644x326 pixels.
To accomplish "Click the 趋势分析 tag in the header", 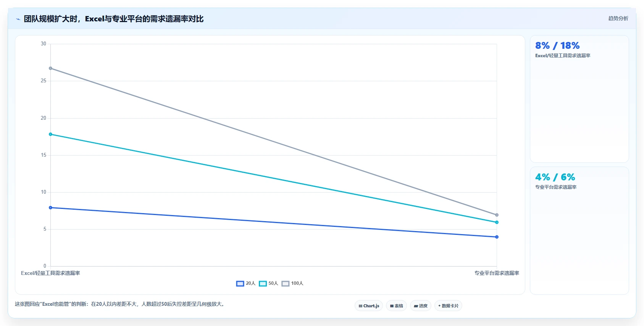I will coord(618,18).
